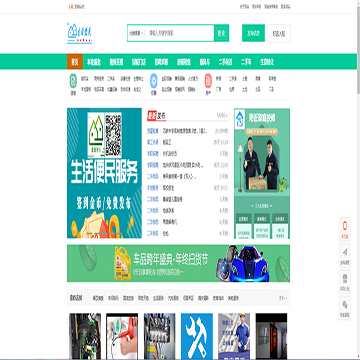Click the green search button
The width and height of the screenshot is (360, 360).
click(221, 33)
